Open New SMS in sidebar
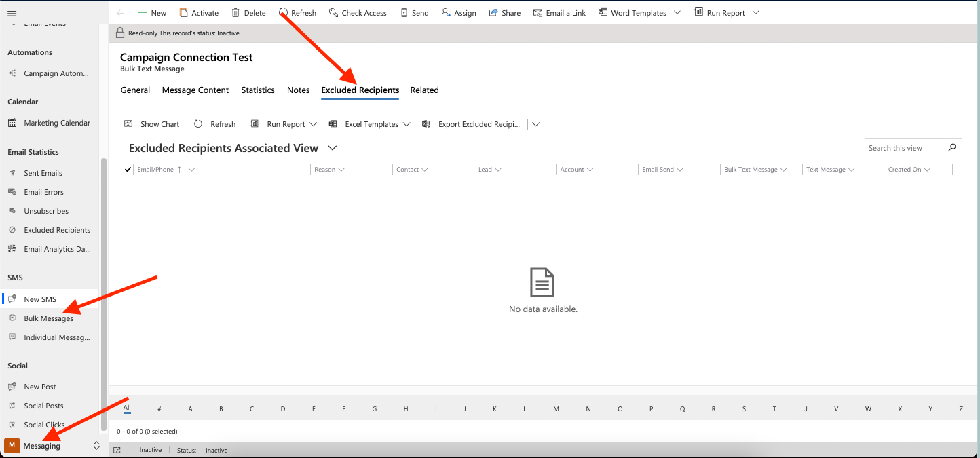Viewport: 980px width, 458px height. coord(50,299)
